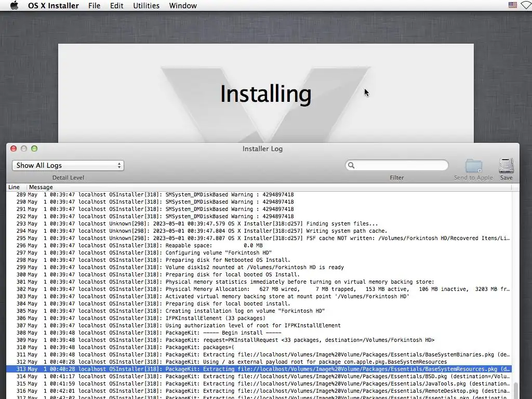
Task: Open the Edit menu
Action: click(x=116, y=6)
